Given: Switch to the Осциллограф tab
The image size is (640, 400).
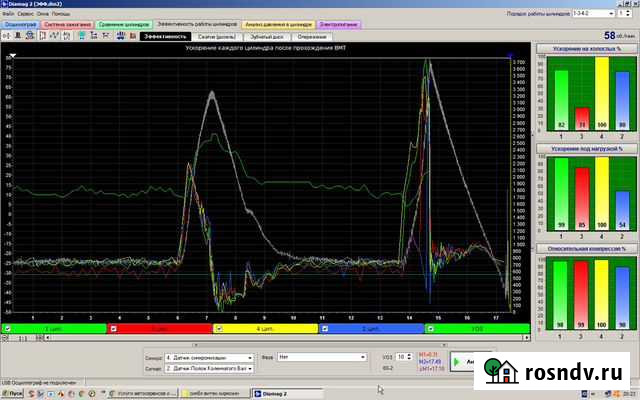Looking at the screenshot, I should [x=22, y=23].
